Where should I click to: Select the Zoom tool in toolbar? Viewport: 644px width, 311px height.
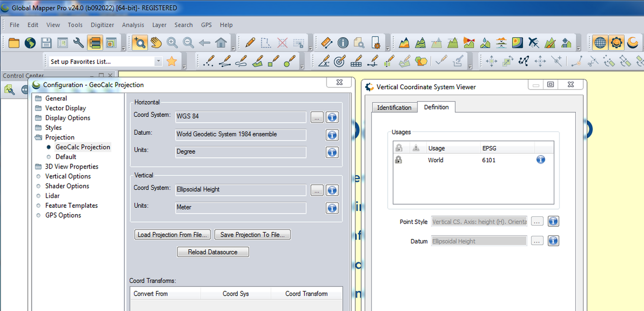coord(140,43)
